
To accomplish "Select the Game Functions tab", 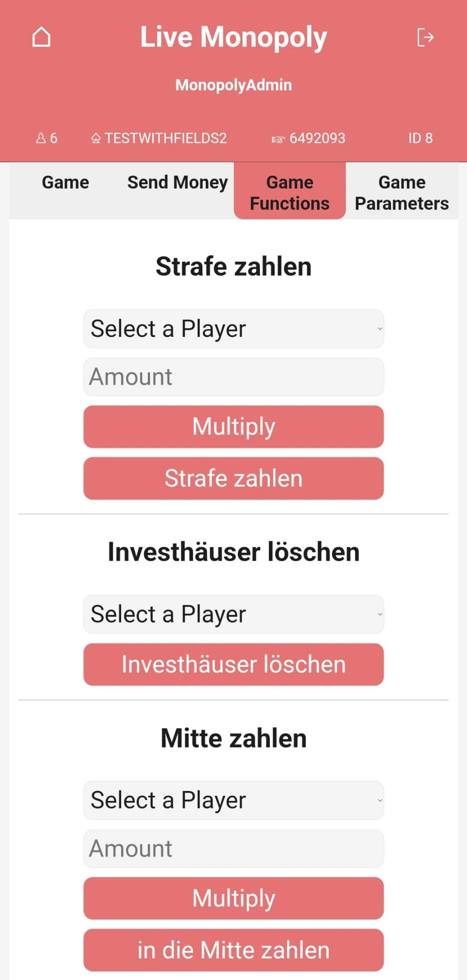I will point(289,192).
